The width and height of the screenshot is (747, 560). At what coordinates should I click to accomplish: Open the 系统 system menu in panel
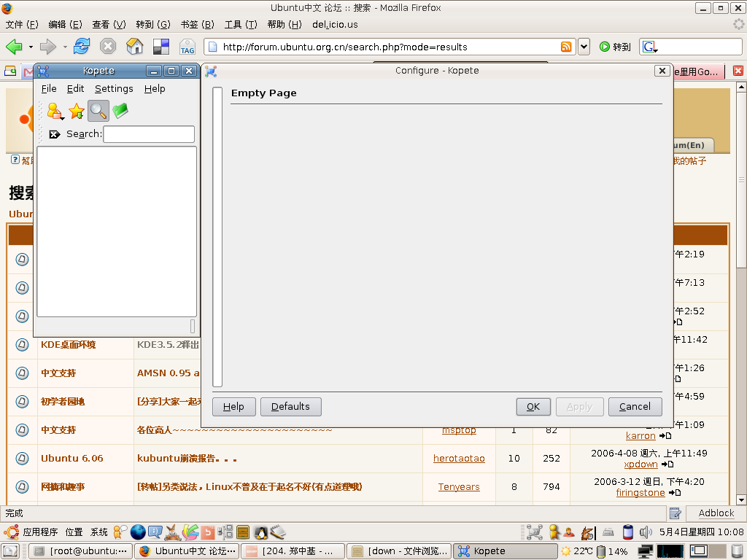99,532
